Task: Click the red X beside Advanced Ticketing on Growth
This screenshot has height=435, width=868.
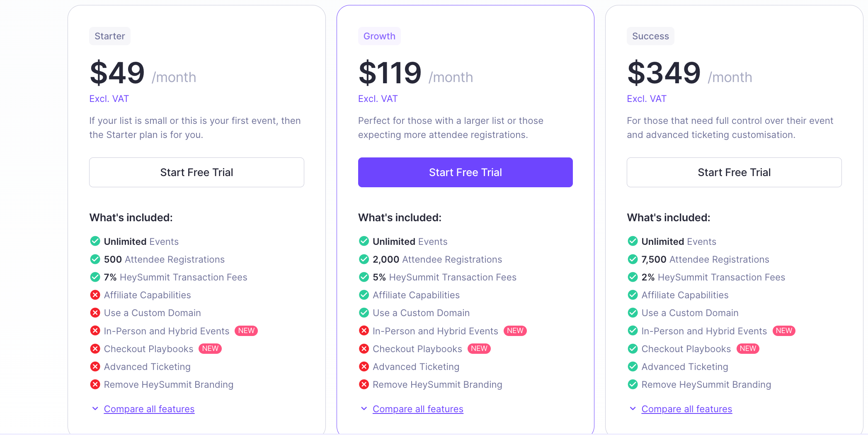Action: [x=364, y=366]
